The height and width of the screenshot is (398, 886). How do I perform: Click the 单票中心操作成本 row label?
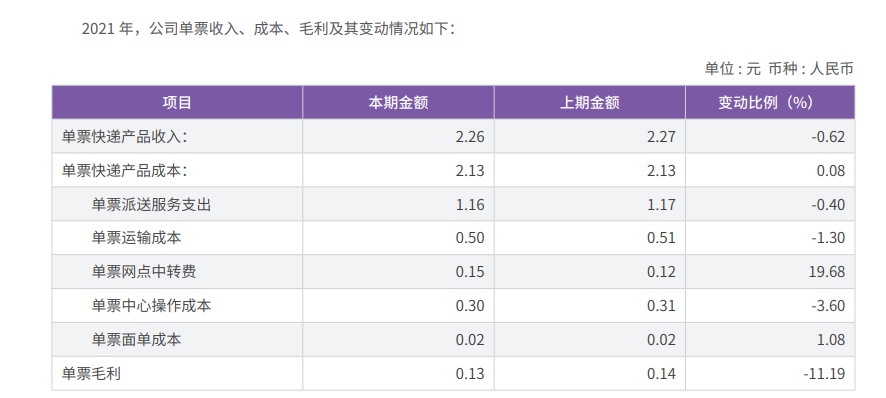tap(151, 306)
